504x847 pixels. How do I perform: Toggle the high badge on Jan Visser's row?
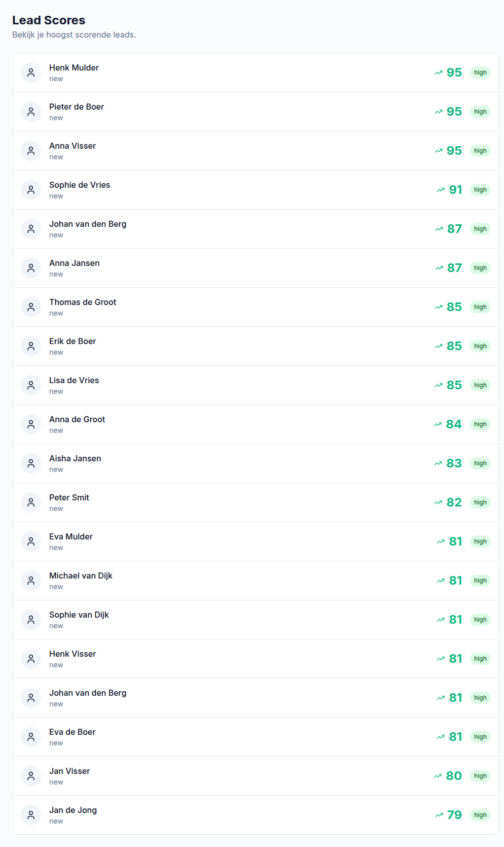pyautogui.click(x=480, y=775)
